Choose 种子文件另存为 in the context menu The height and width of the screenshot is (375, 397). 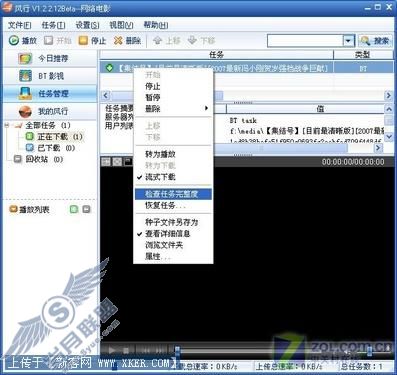click(x=173, y=222)
